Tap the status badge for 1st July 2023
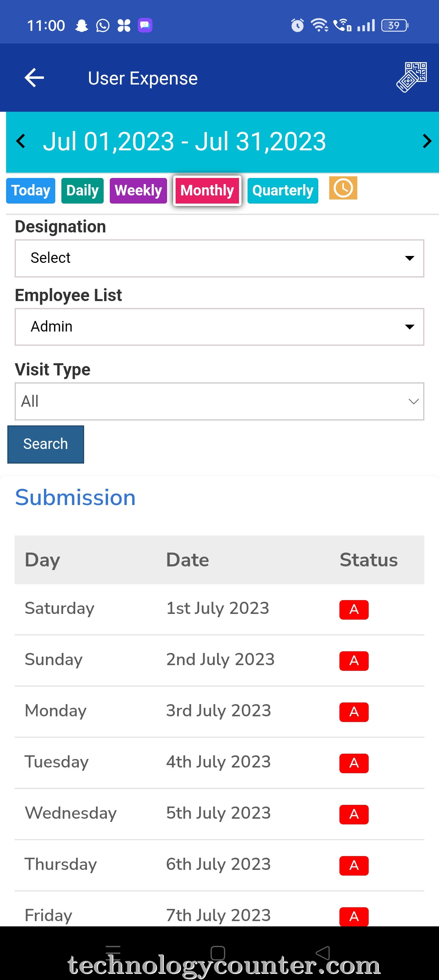The image size is (439, 980). (354, 609)
